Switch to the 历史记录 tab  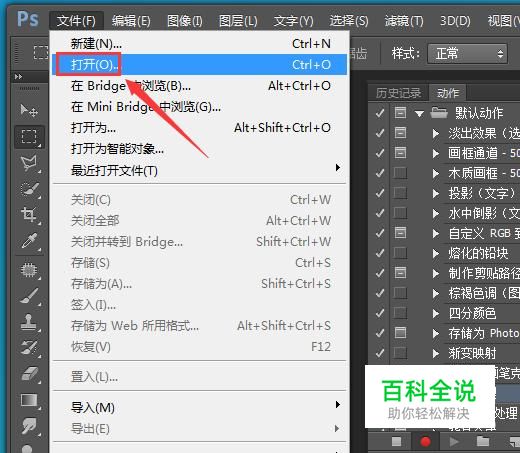click(398, 93)
